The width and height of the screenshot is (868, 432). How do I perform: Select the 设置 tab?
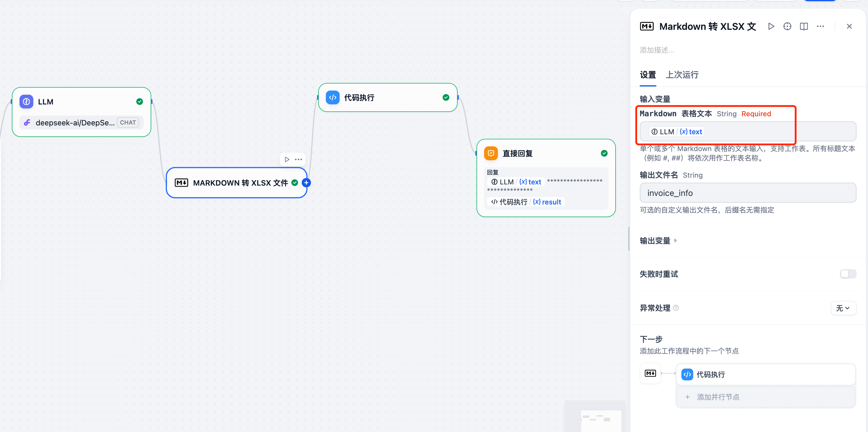click(648, 75)
